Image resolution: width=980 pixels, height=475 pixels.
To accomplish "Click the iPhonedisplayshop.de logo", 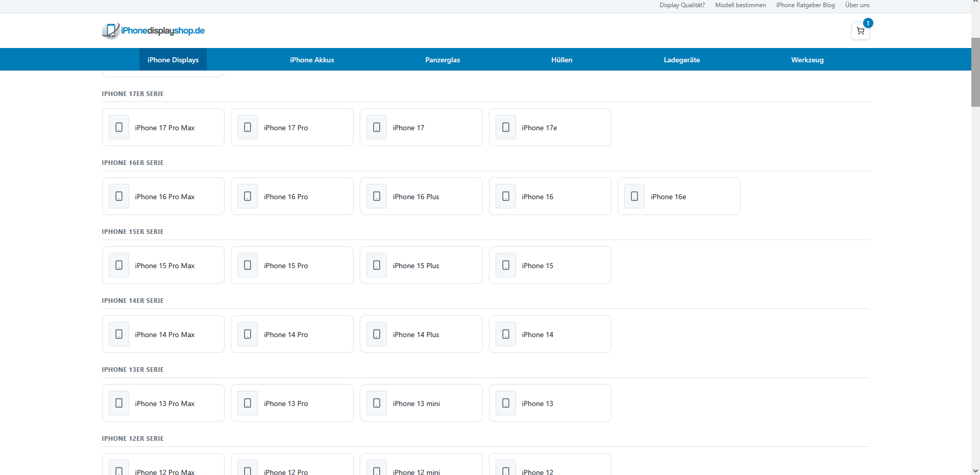I will coord(153,31).
